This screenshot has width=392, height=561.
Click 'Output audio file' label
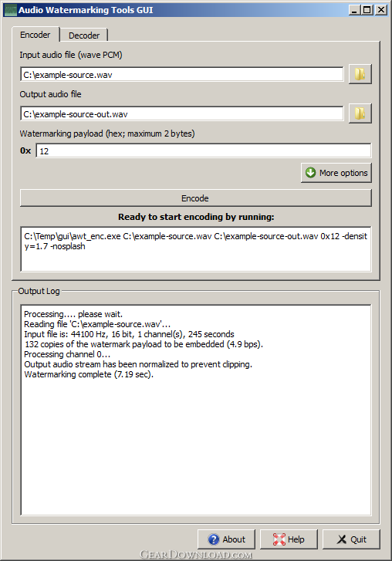(x=50, y=94)
